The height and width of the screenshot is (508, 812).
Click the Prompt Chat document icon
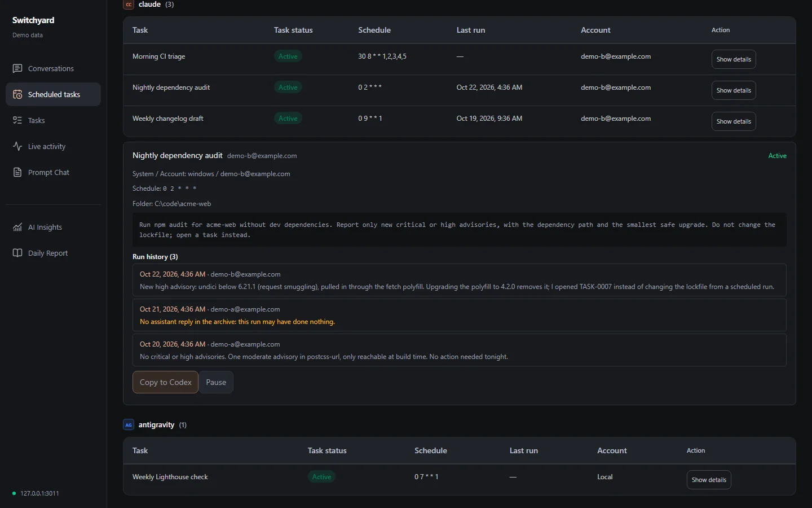click(x=17, y=172)
